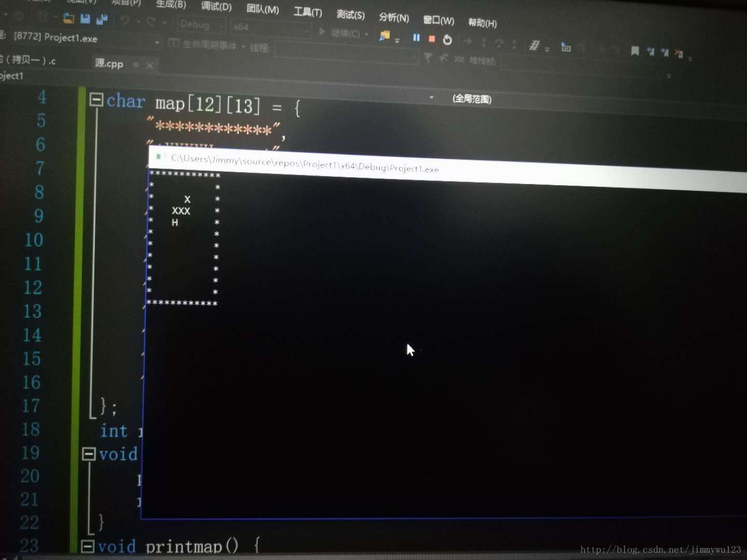Open the x64 platform dropdown

point(270,27)
